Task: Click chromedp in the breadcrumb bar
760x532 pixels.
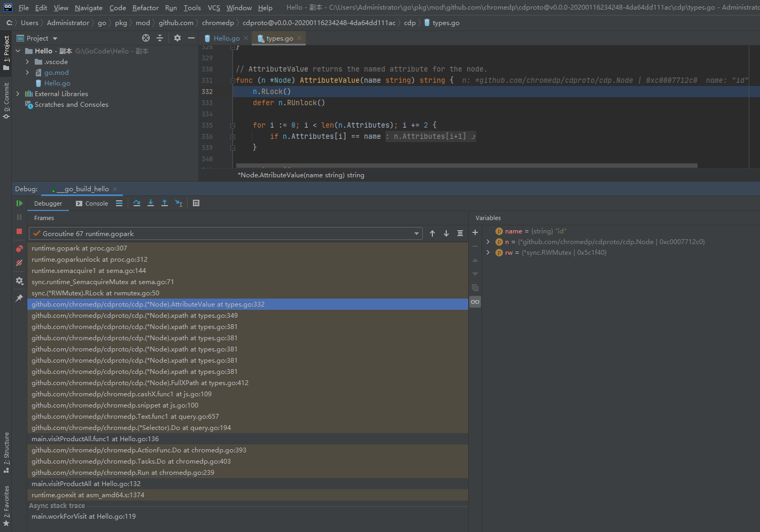Action: click(x=218, y=22)
